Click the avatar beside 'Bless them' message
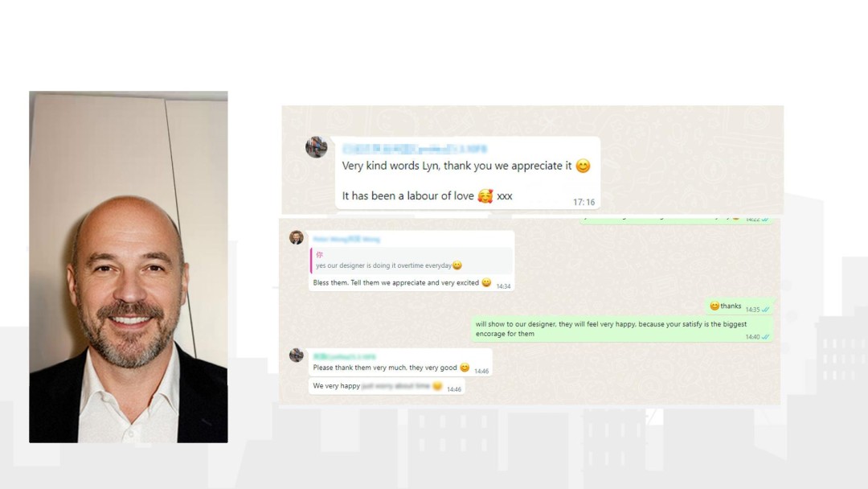This screenshot has height=489, width=868. (297, 237)
